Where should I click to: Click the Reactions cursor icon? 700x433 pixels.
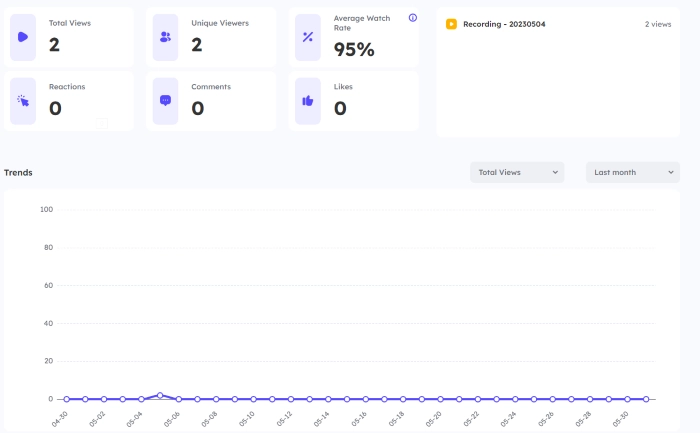pyautogui.click(x=22, y=101)
